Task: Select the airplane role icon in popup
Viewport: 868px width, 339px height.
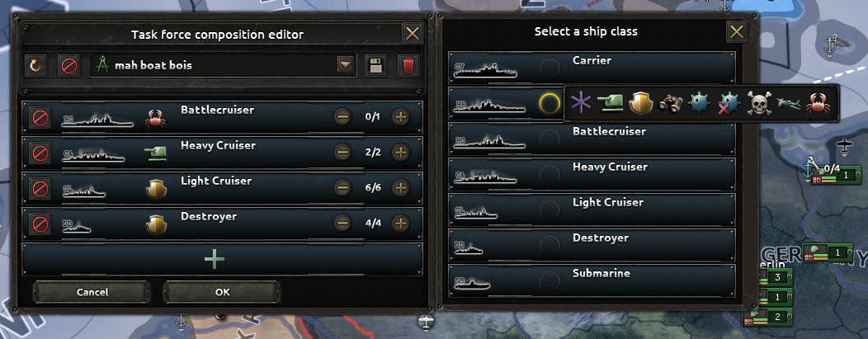Action: coord(788,103)
